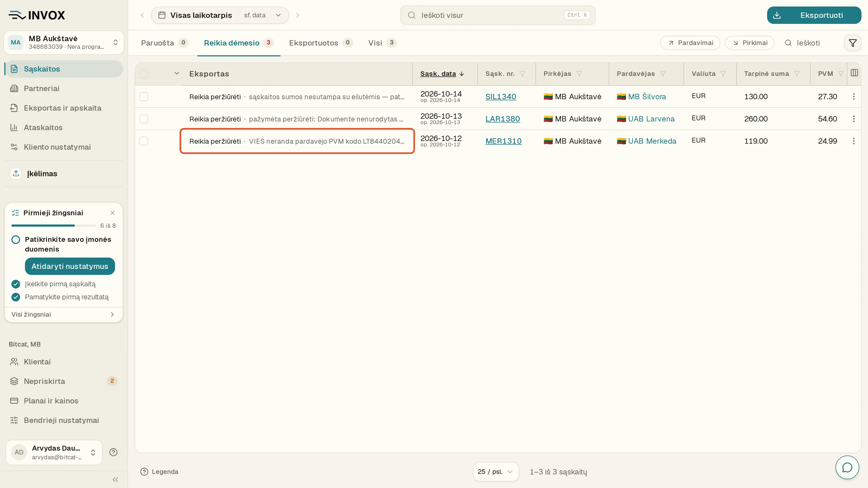The width and height of the screenshot is (868, 488).
Task: Expand the selection chevron in table header
Action: 177,73
